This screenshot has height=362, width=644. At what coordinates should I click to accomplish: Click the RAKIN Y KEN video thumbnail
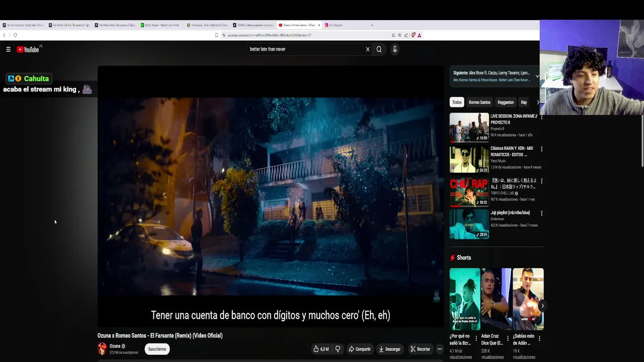coord(469,159)
